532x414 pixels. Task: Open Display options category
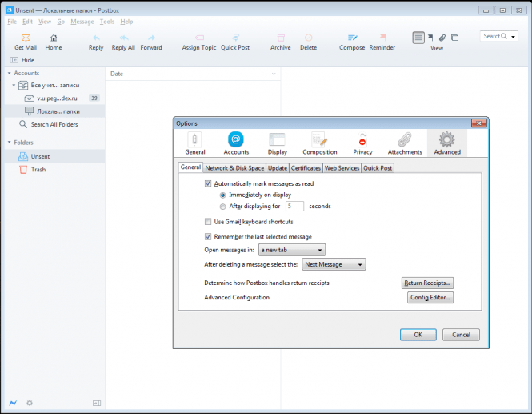coord(277,143)
